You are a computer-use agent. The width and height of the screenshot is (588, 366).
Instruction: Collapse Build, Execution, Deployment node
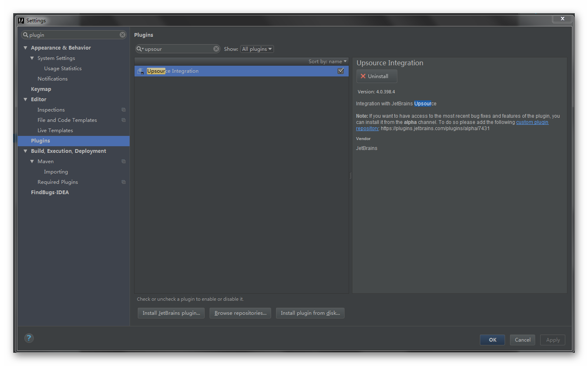coord(26,151)
